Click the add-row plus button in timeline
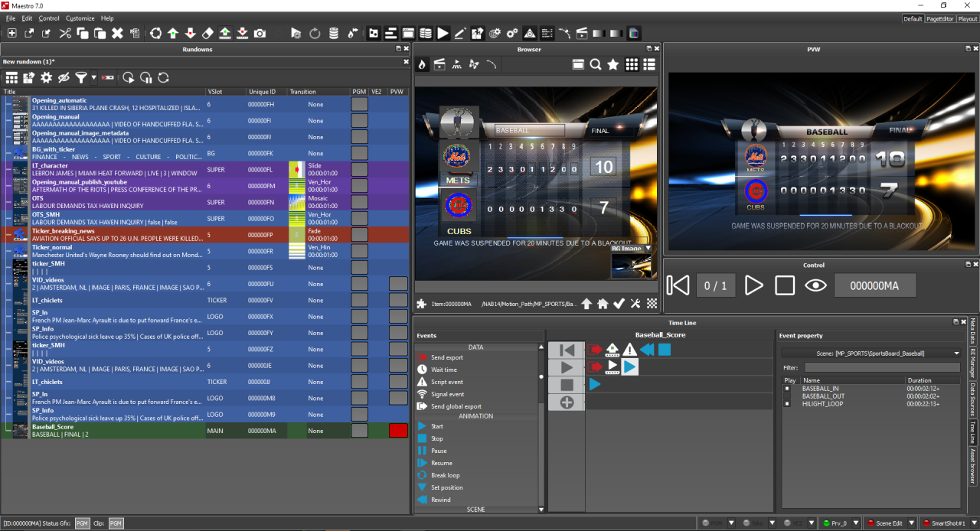Screen dimensions: 980x531 (x=567, y=402)
